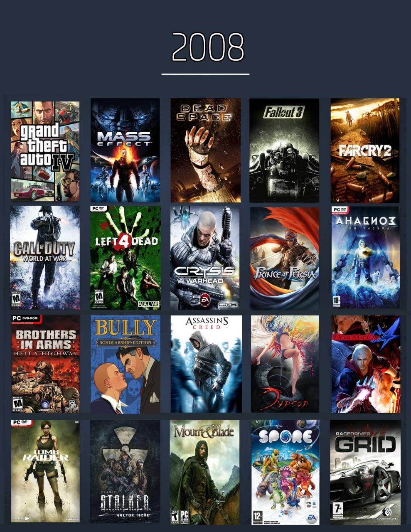
Task: Select the Far Cry 2 cover
Action: [365, 150]
